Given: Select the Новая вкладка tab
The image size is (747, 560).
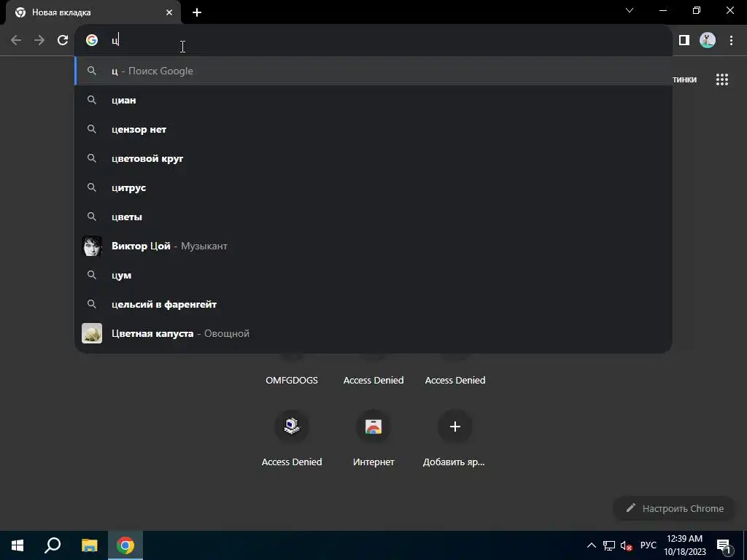Looking at the screenshot, I should pyautogui.click(x=93, y=12).
